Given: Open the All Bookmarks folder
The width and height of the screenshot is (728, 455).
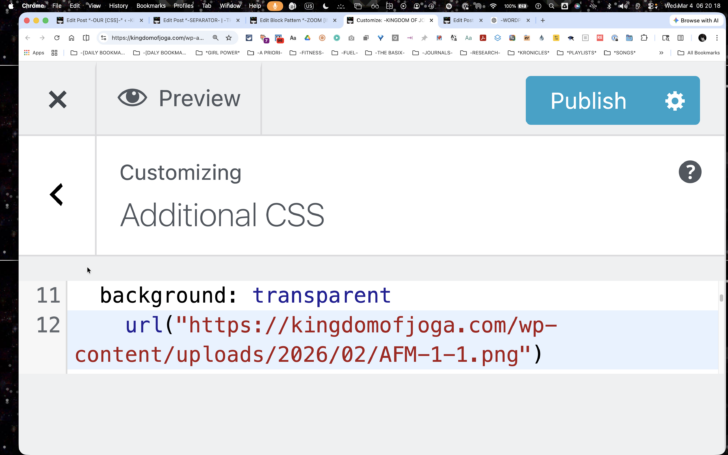Looking at the screenshot, I should click(x=698, y=53).
